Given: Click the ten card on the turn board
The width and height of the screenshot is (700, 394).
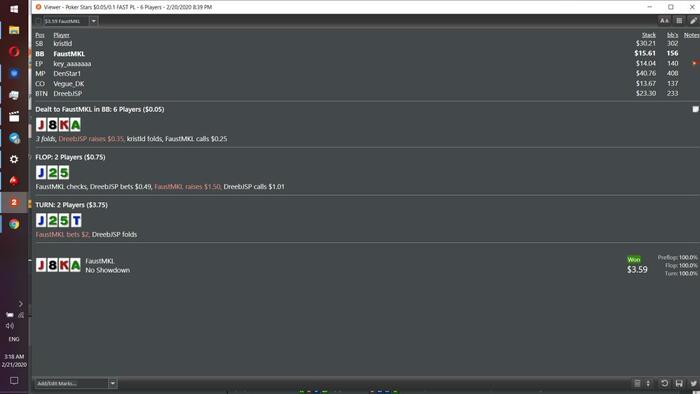Looking at the screenshot, I should [x=76, y=220].
